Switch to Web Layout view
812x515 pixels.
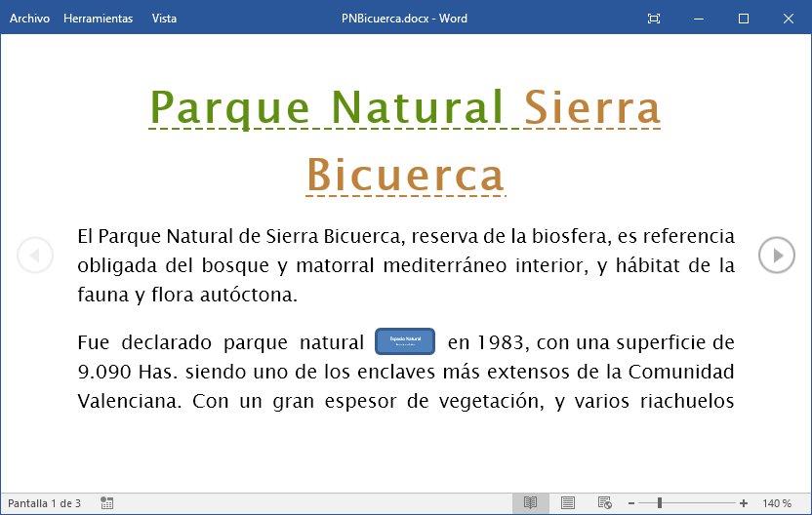coord(604,503)
